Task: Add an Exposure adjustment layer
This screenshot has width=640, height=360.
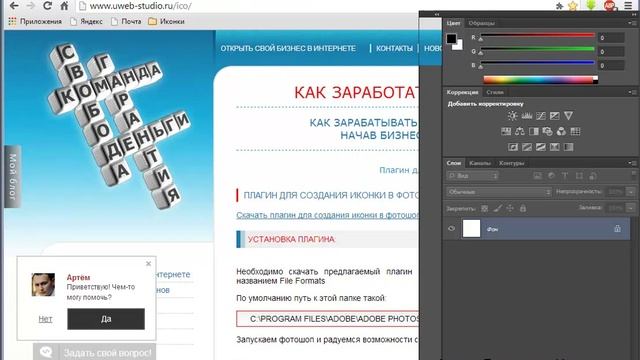Action: [x=554, y=116]
